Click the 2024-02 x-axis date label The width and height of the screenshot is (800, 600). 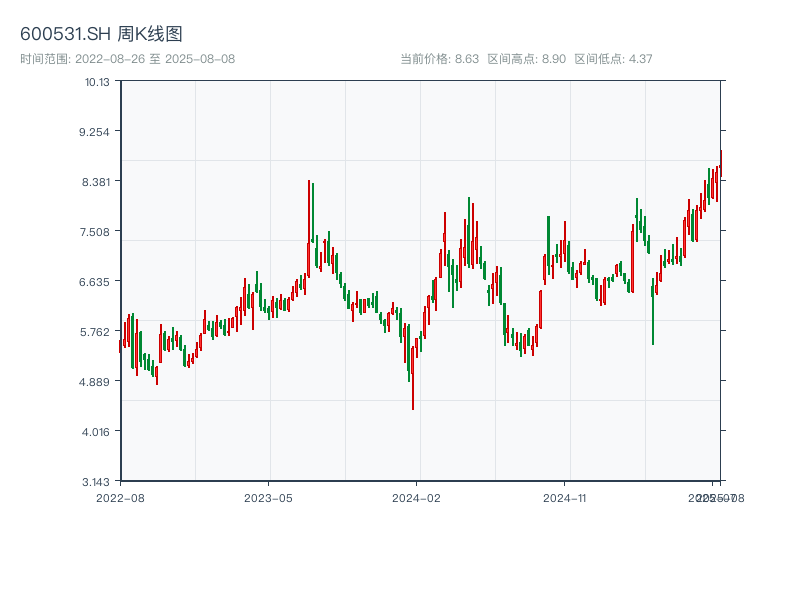tap(417, 497)
